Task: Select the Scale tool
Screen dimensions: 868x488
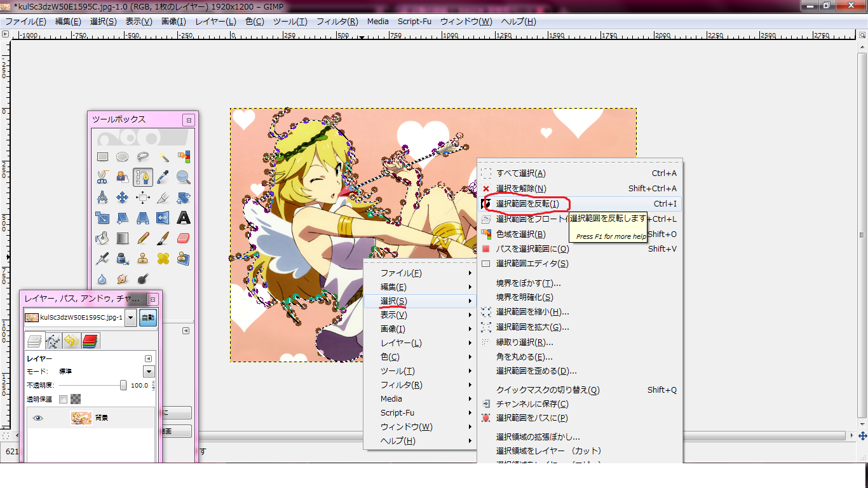Action: [x=102, y=218]
